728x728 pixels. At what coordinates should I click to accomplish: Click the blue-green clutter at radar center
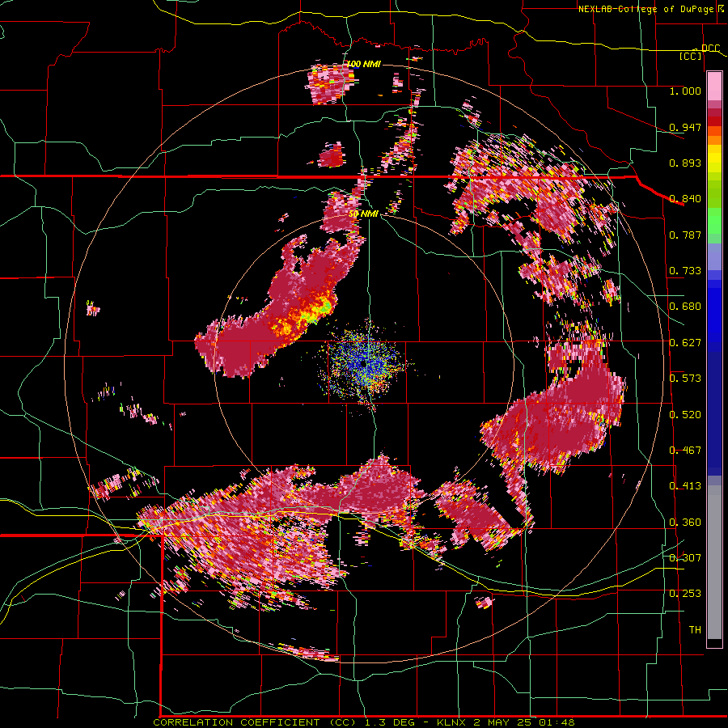tap(364, 363)
